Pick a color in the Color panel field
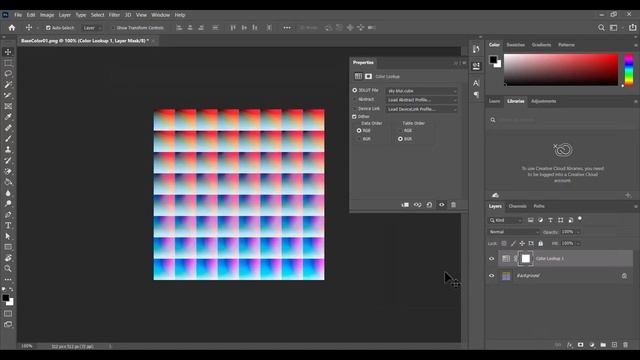The width and height of the screenshot is (640, 360). tap(561, 69)
